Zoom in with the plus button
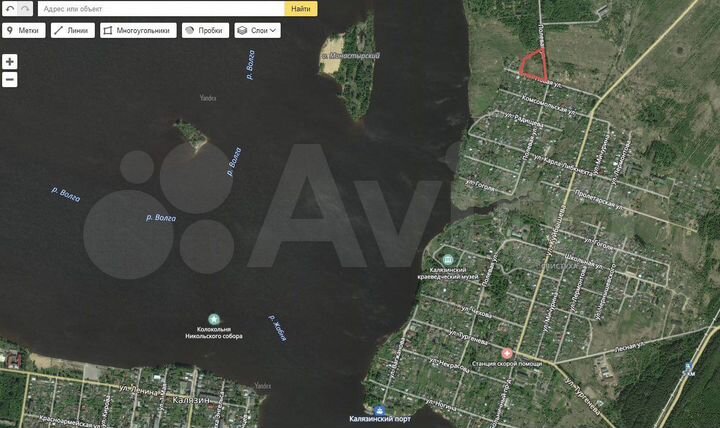The image size is (720, 428). (10, 62)
